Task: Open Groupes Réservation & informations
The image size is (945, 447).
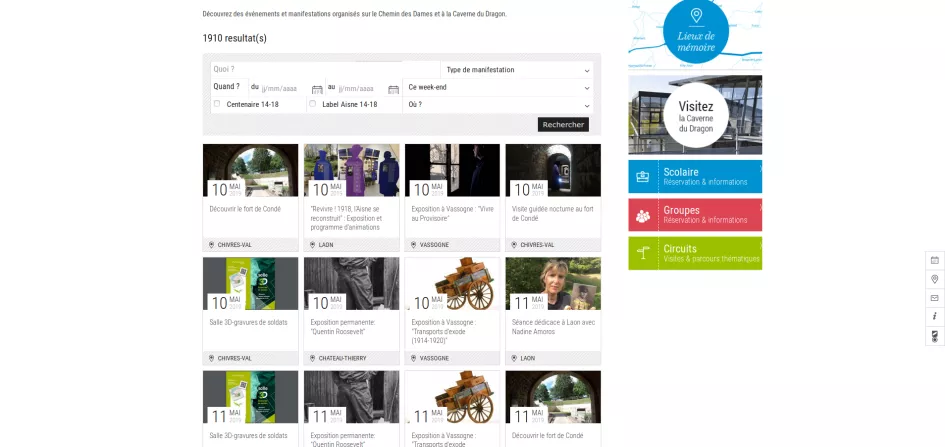Action: pyautogui.click(x=695, y=215)
